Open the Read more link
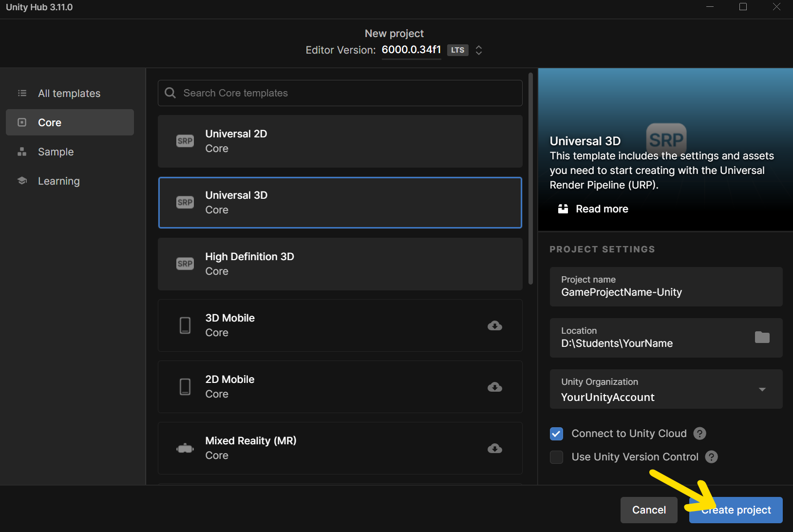Image resolution: width=793 pixels, height=532 pixels. point(602,209)
